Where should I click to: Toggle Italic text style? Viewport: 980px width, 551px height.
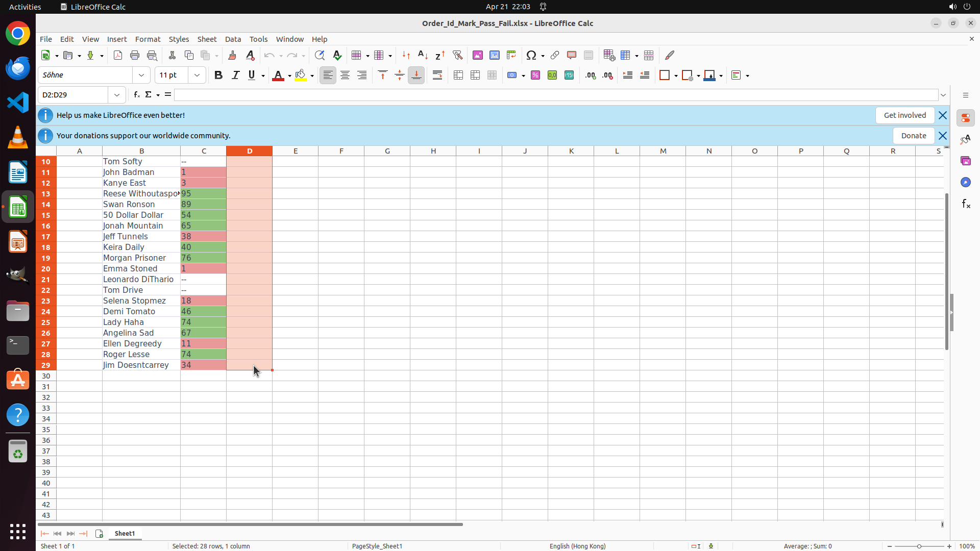[235, 76]
